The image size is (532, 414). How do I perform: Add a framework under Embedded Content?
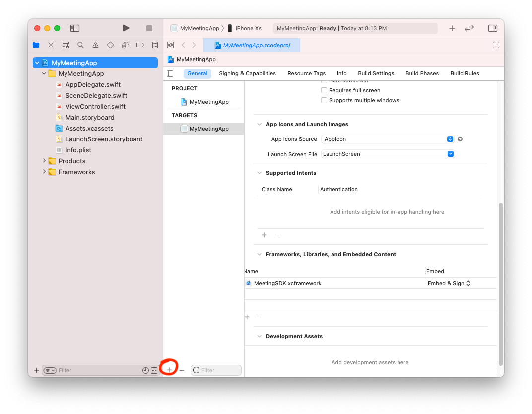pos(247,317)
